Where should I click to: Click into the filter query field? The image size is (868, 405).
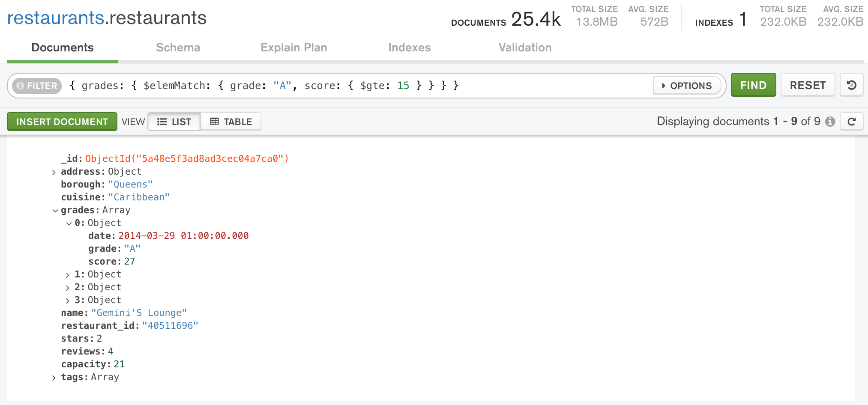pos(360,86)
